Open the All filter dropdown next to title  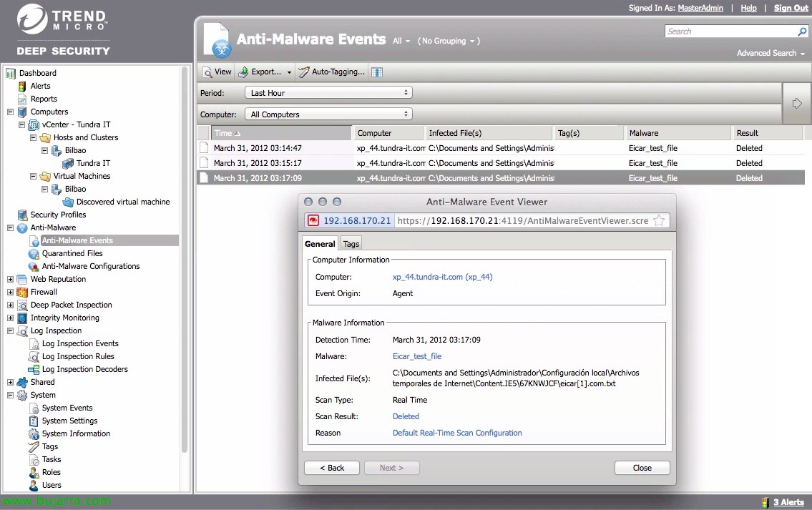(x=401, y=41)
